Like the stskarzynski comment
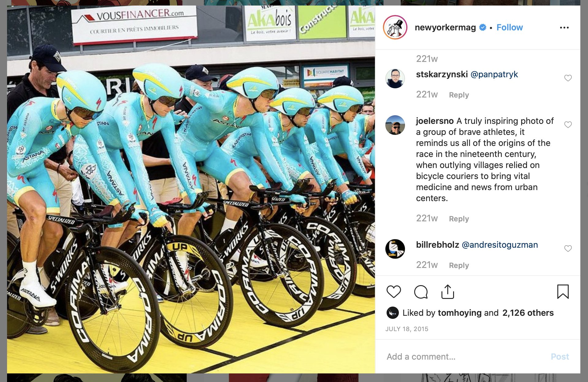Screen dimensions: 588x382 point(568,78)
